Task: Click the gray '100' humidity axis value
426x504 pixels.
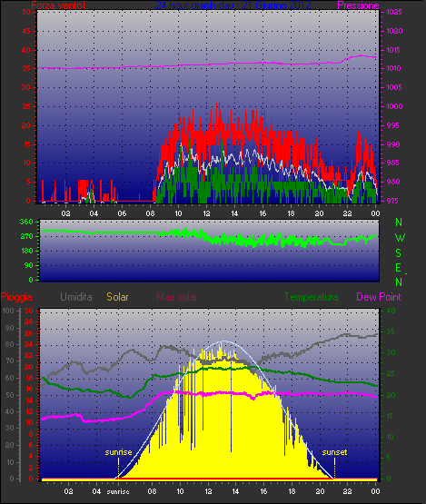Action: click(7, 311)
